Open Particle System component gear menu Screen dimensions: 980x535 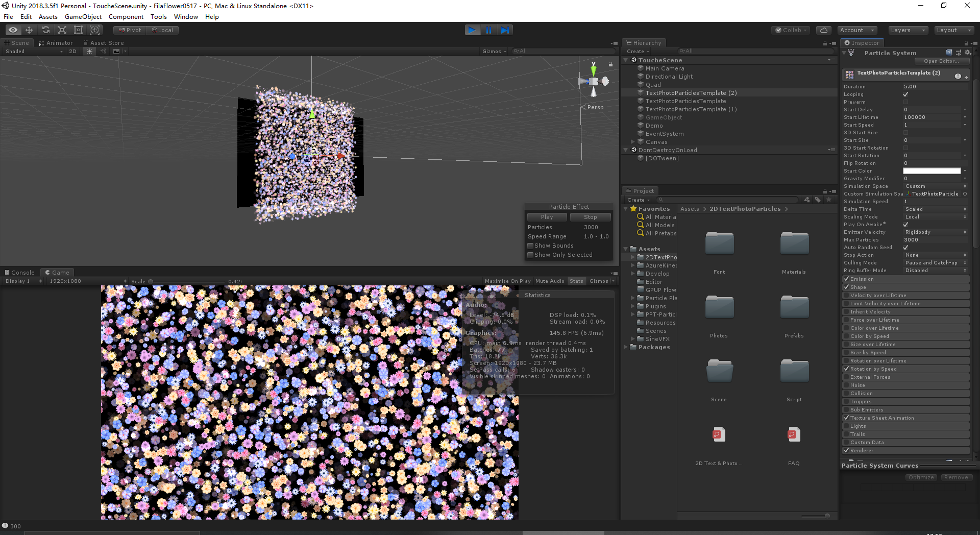[967, 53]
